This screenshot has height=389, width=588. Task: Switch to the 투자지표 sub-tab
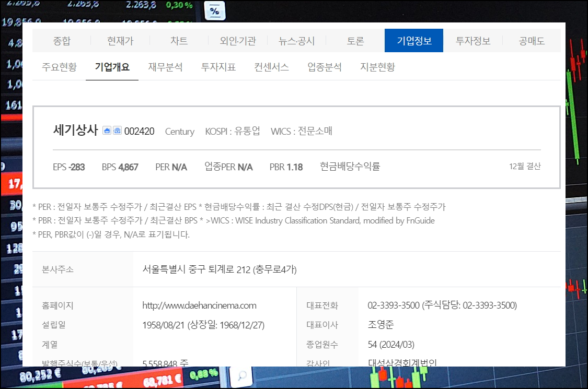pos(218,67)
